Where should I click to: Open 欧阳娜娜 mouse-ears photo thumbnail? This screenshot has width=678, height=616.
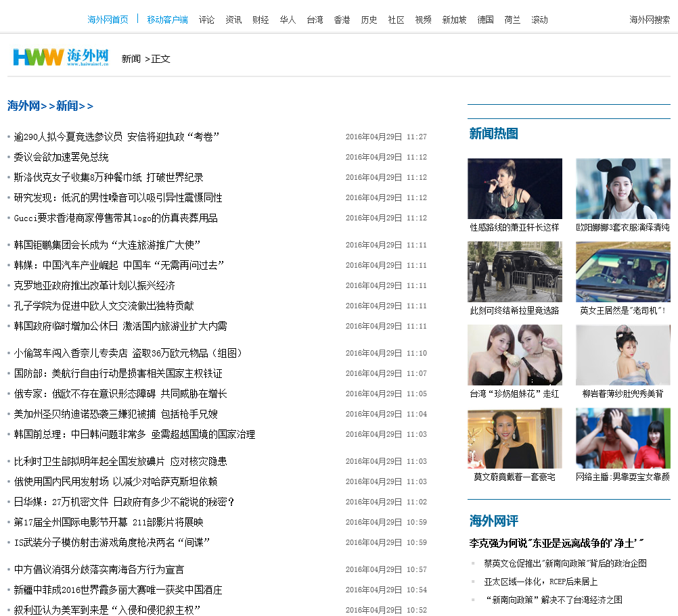[x=623, y=189]
